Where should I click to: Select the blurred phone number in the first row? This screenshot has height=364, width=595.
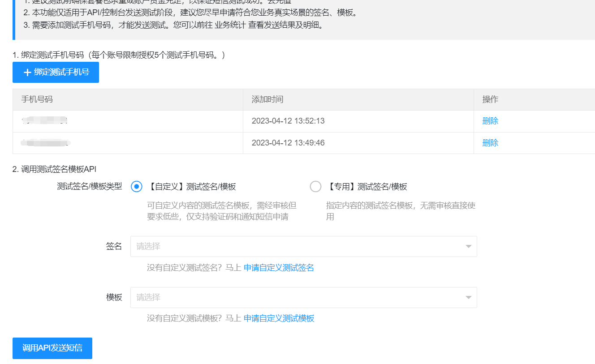point(44,120)
